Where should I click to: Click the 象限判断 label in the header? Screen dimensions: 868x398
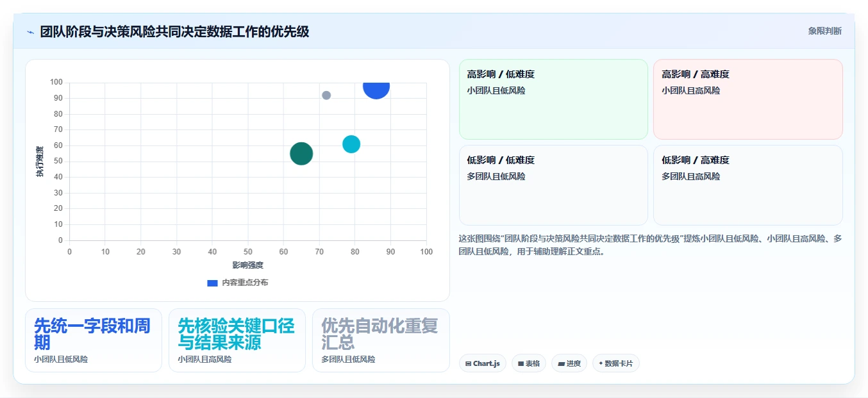(824, 31)
